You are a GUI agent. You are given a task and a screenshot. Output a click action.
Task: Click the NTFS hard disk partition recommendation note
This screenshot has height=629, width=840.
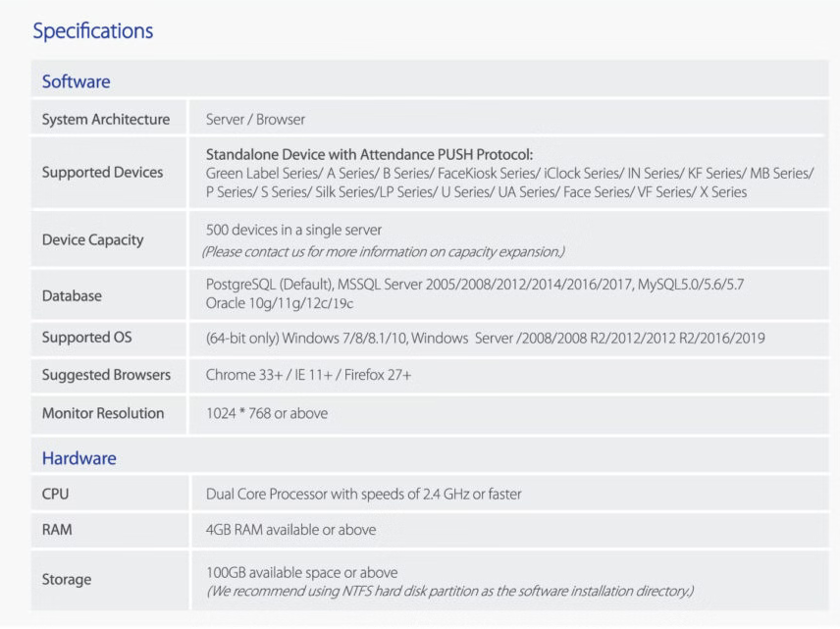point(449,591)
